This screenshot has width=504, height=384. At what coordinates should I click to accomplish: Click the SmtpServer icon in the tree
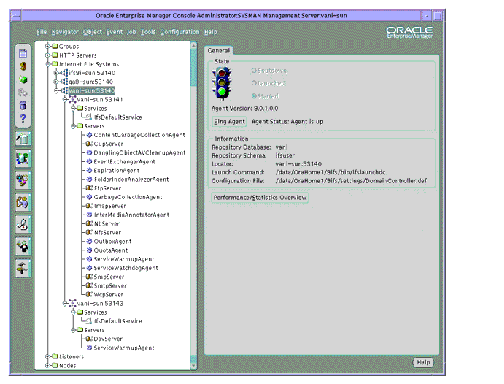[x=89, y=286]
